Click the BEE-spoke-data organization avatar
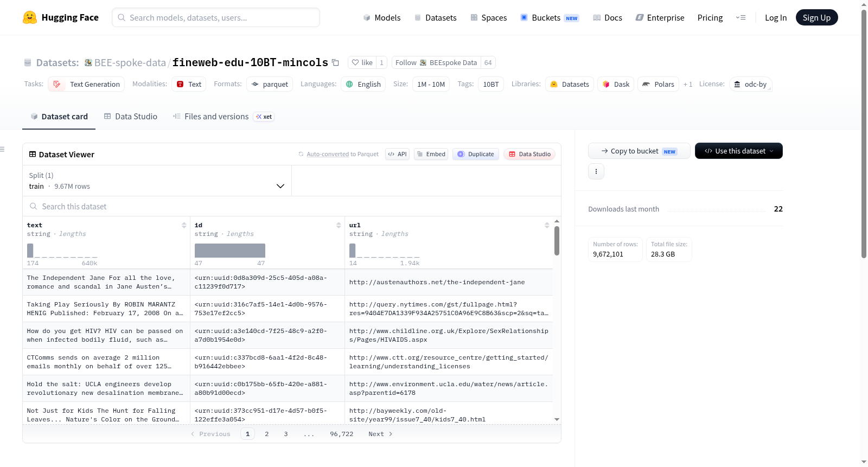This screenshot has width=868, height=467. tap(88, 63)
